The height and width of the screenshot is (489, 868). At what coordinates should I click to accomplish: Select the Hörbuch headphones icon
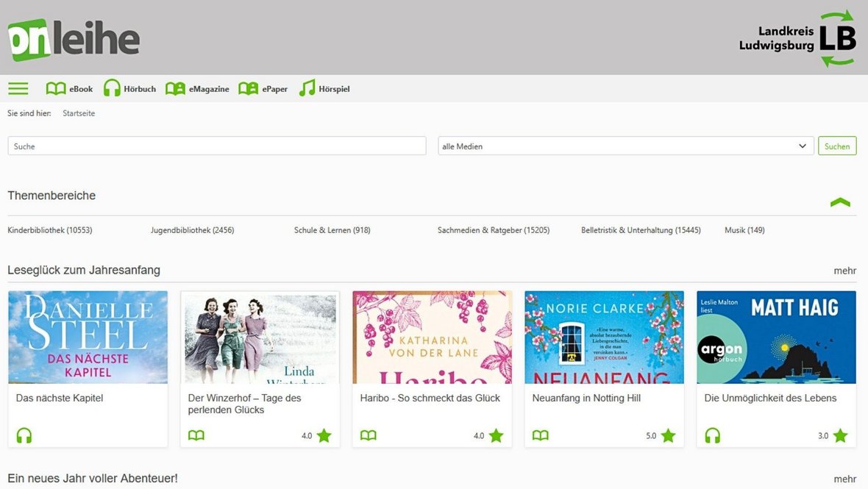tap(111, 88)
